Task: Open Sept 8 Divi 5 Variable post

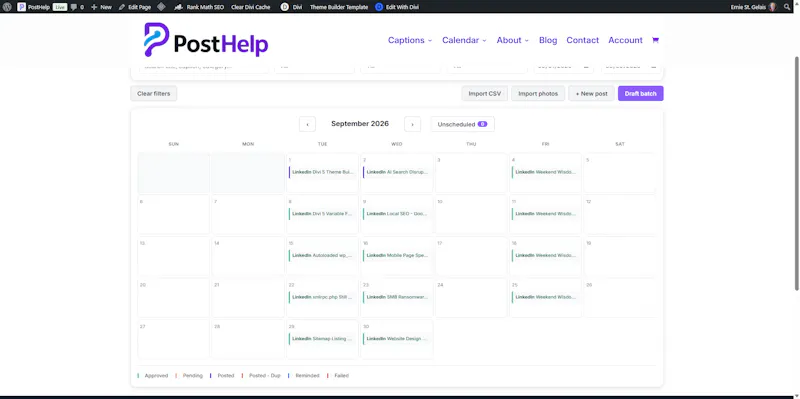Action: [322, 214]
